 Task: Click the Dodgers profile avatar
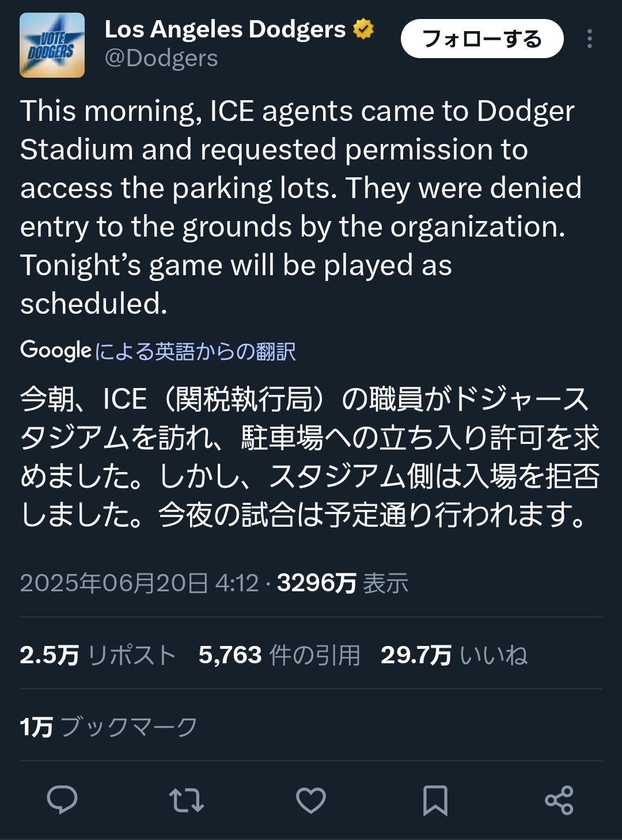(52, 45)
